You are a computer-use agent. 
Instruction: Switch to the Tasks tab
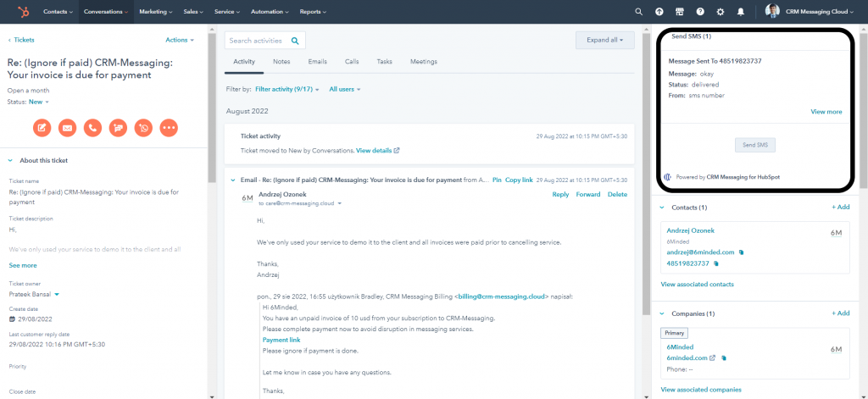point(384,62)
